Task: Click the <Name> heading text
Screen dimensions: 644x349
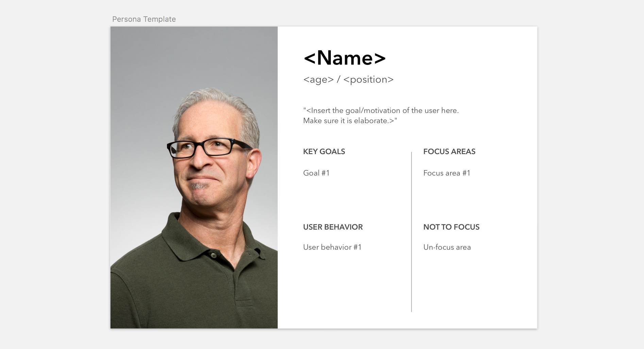Action: tap(344, 58)
